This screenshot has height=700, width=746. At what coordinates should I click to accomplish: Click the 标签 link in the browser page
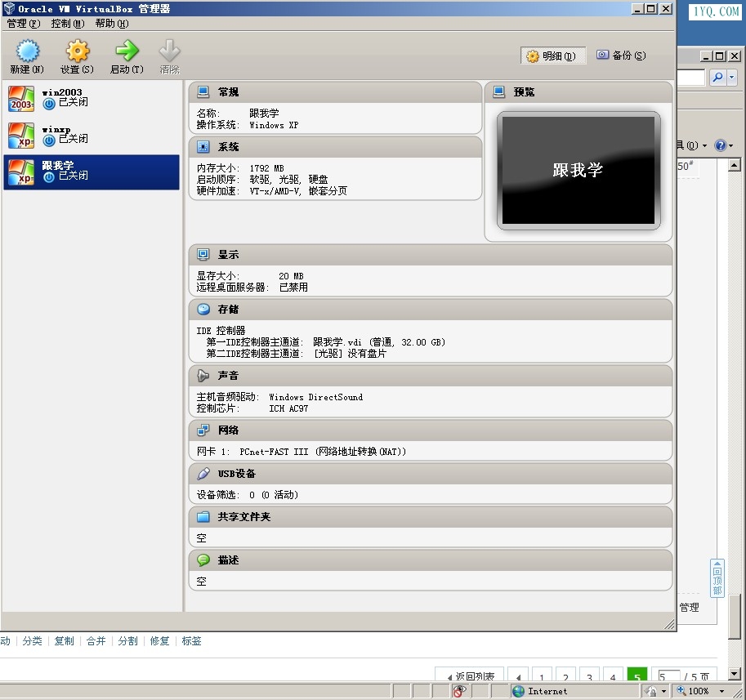pyautogui.click(x=192, y=641)
